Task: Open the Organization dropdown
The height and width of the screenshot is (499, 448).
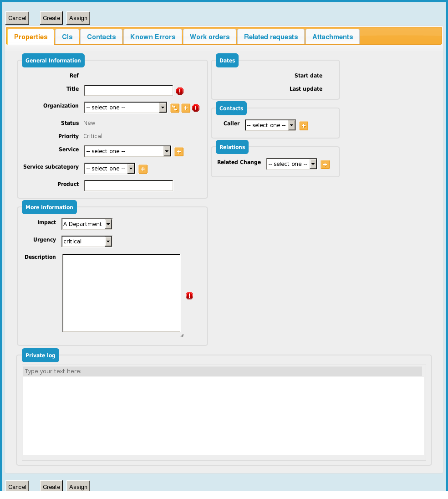Action: click(x=125, y=108)
